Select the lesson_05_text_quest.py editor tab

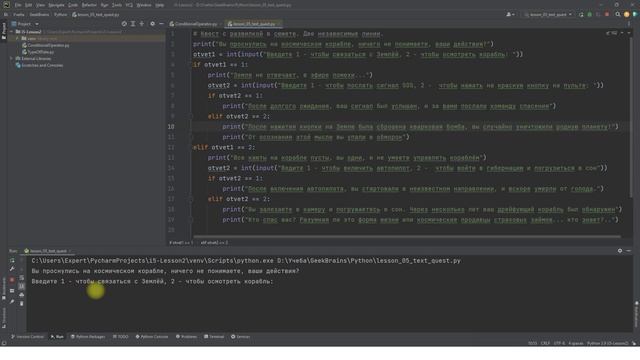pyautogui.click(x=253, y=24)
